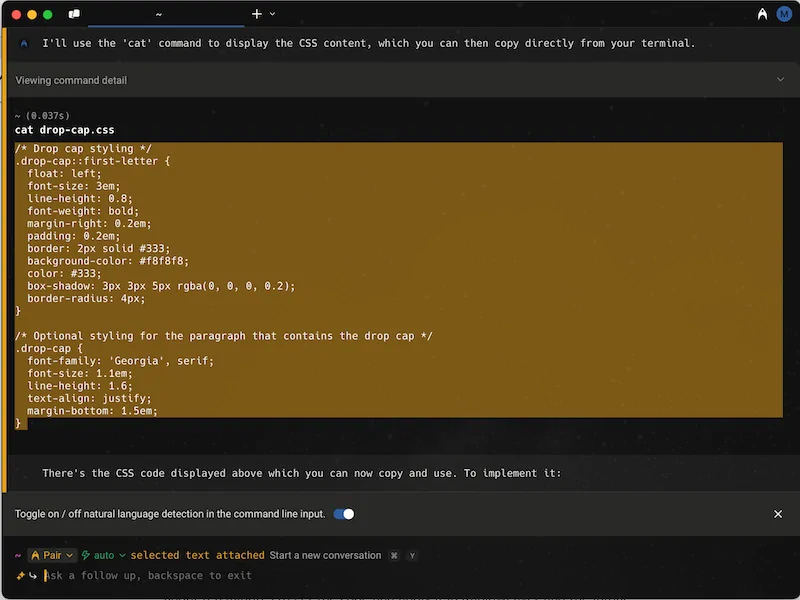Click 'There's the CSS code displayed above' message
Image resolution: width=800 pixels, height=600 pixels.
tap(302, 473)
